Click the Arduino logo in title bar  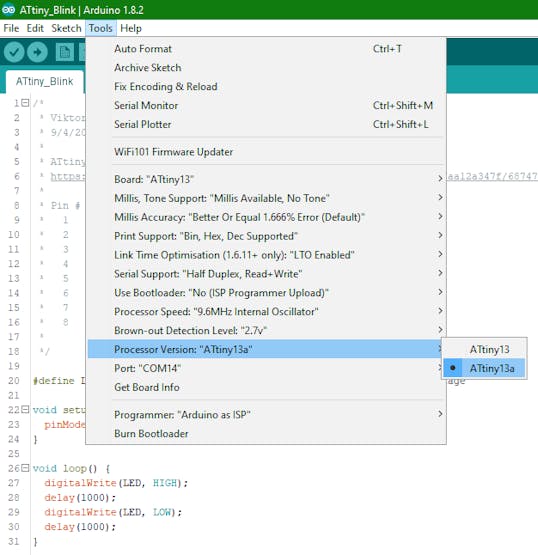(x=8, y=10)
